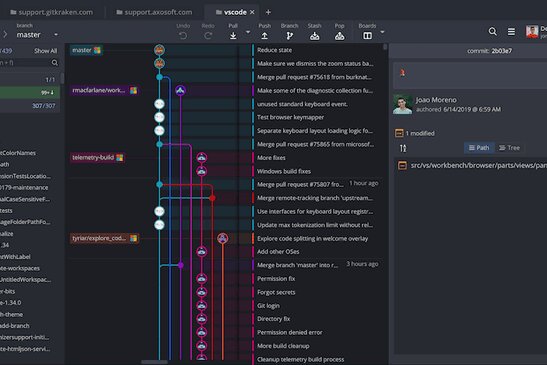
Task: Select commit 'Forgot secrets'
Action: [276, 292]
